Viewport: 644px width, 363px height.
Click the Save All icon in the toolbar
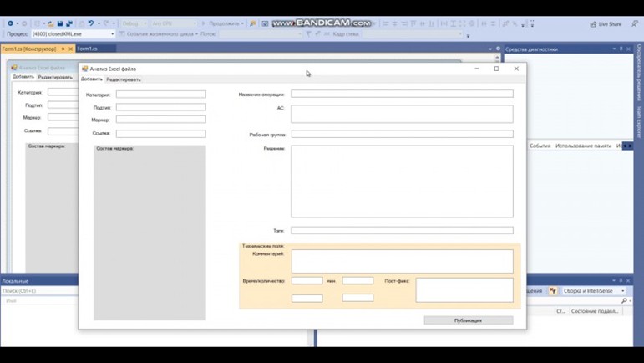pos(69,24)
